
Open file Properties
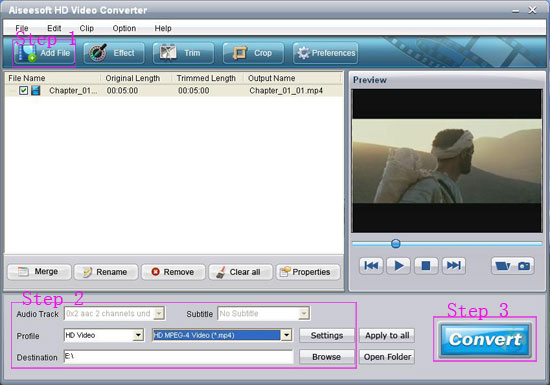[x=308, y=272]
